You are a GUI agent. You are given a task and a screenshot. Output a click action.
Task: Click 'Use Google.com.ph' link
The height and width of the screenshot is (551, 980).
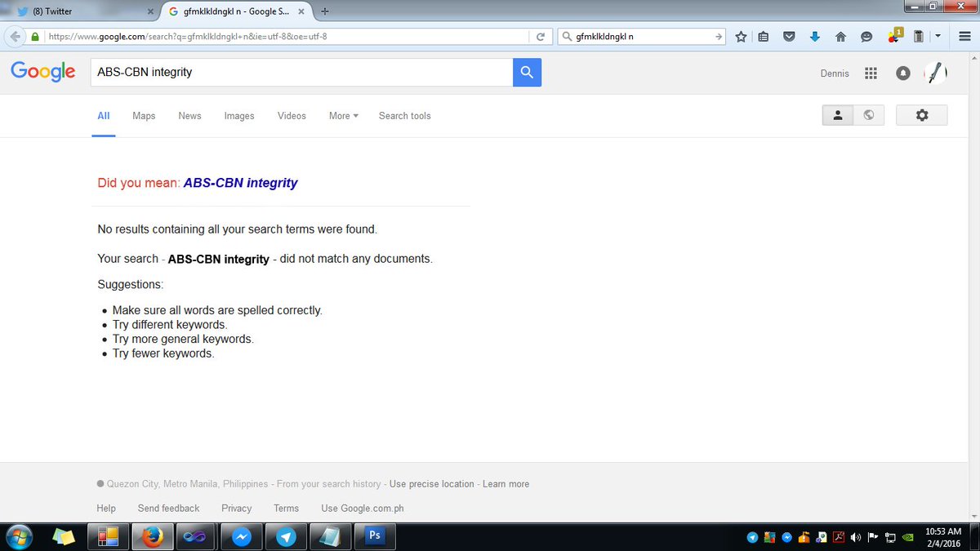click(363, 508)
